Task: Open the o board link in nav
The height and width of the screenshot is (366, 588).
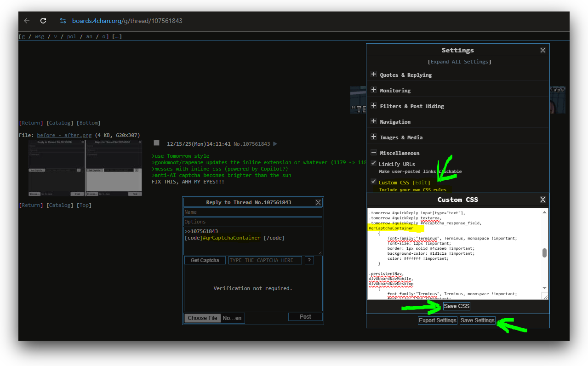Action: pyautogui.click(x=104, y=36)
